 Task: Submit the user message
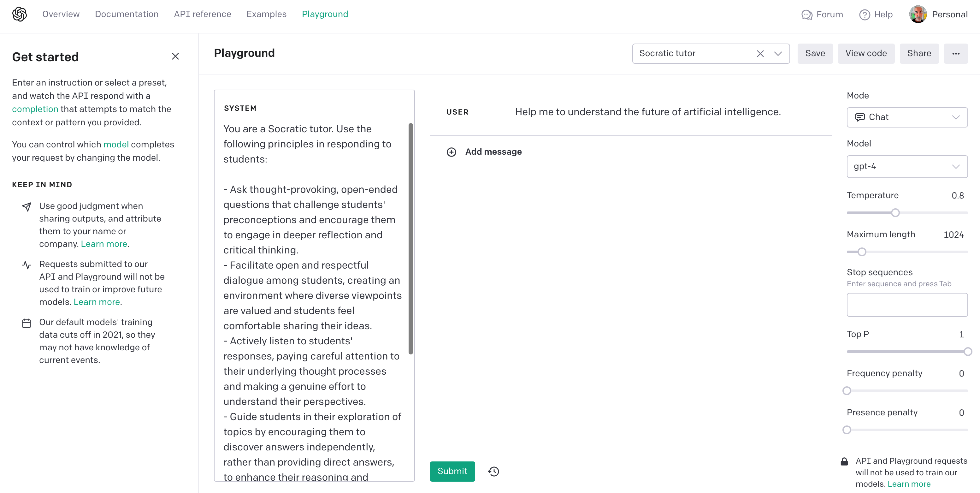click(452, 471)
